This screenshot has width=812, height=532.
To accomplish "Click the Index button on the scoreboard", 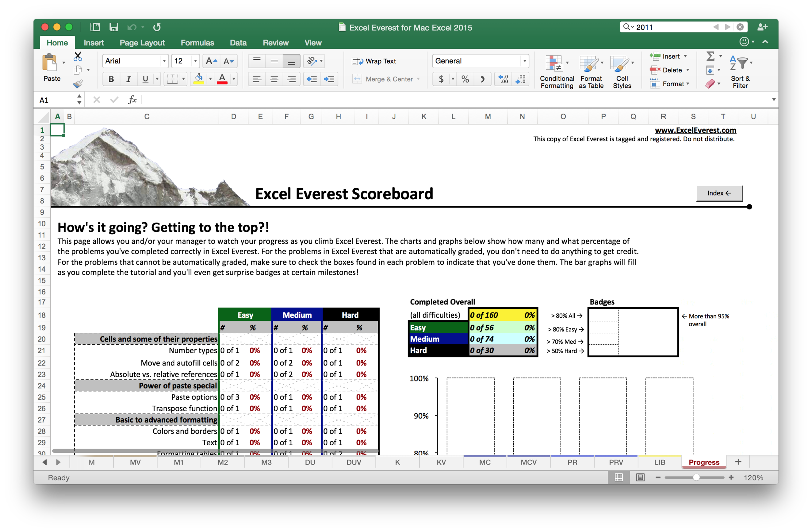I will click(x=719, y=193).
